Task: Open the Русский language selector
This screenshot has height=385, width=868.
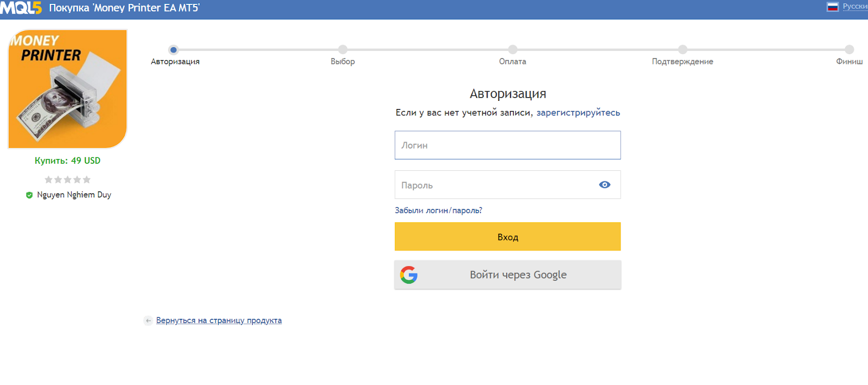Action: [855, 7]
